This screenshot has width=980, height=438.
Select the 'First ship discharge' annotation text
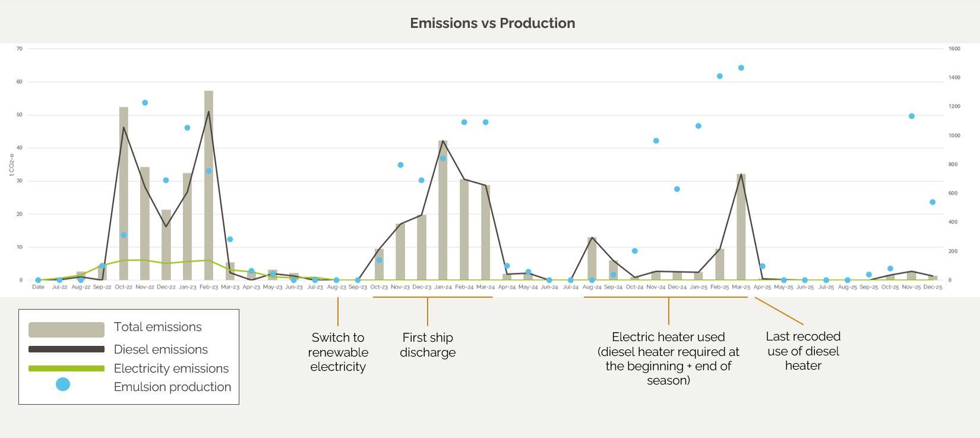(x=428, y=345)
